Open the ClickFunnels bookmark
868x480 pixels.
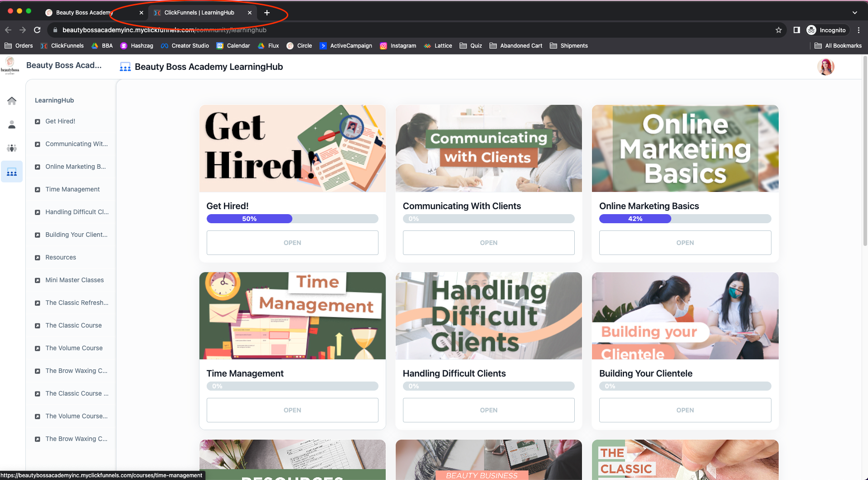(x=62, y=46)
